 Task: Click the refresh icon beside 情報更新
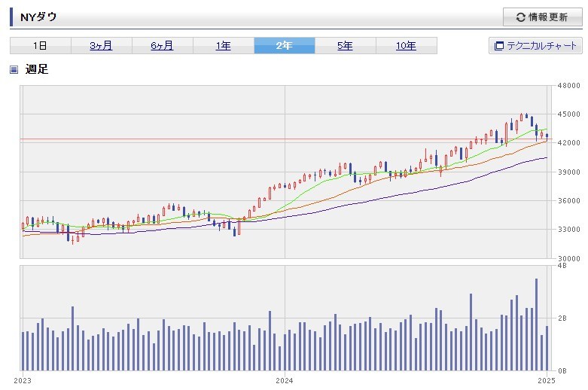[x=520, y=17]
